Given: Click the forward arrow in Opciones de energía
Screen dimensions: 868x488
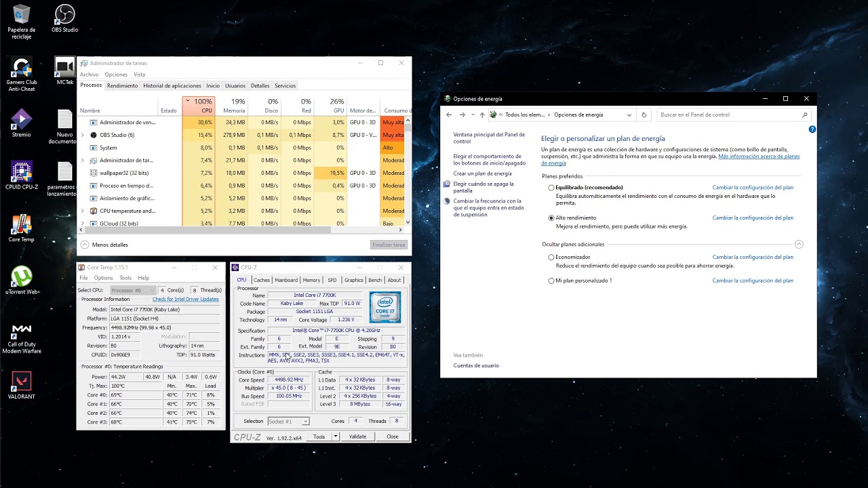Looking at the screenshot, I should tap(462, 115).
